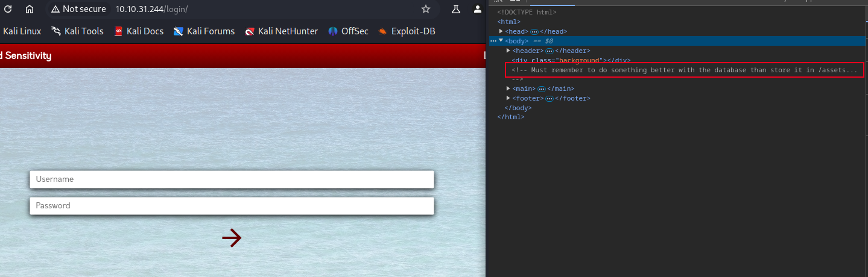Open the Kali Docs bookmark

pyautogui.click(x=139, y=31)
